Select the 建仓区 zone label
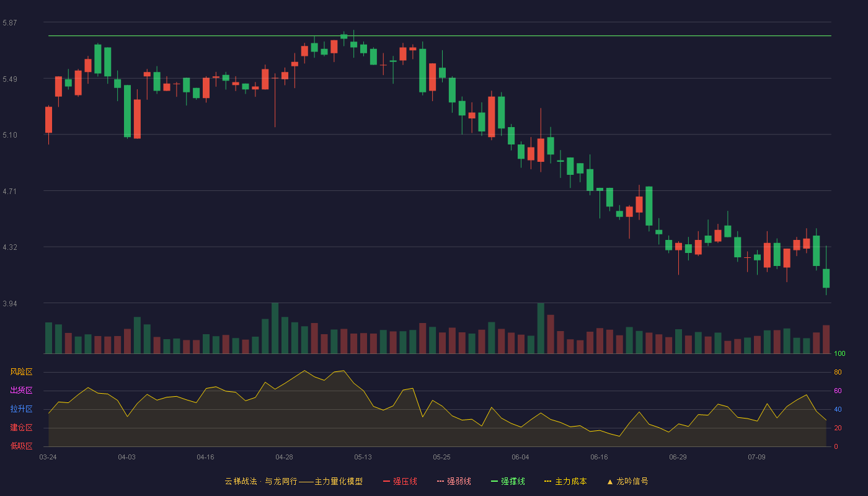Viewport: 868px width, 496px height. click(x=21, y=428)
